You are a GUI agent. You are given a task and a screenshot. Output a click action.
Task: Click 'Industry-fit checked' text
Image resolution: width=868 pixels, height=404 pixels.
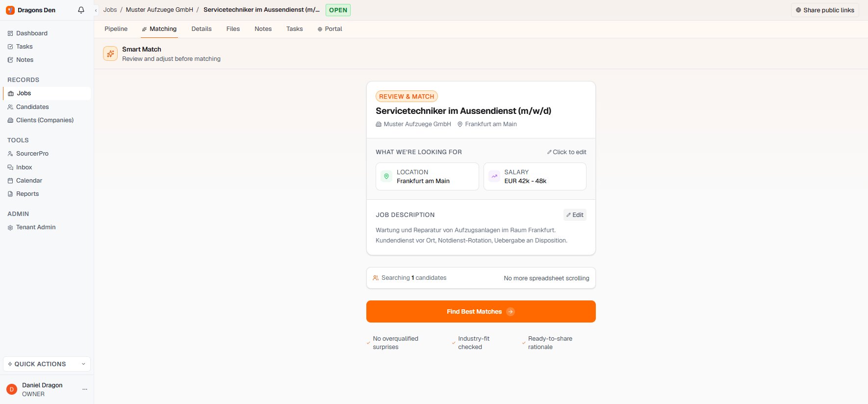point(474,343)
